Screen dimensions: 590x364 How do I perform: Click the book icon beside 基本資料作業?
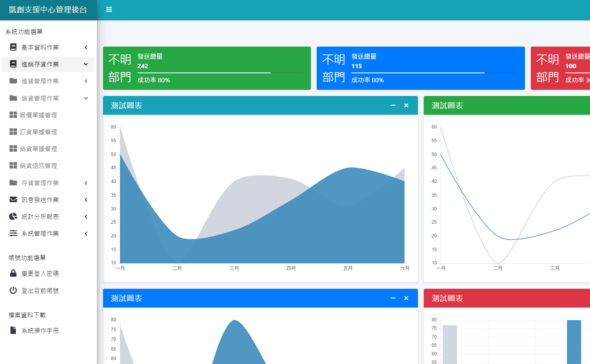point(13,47)
